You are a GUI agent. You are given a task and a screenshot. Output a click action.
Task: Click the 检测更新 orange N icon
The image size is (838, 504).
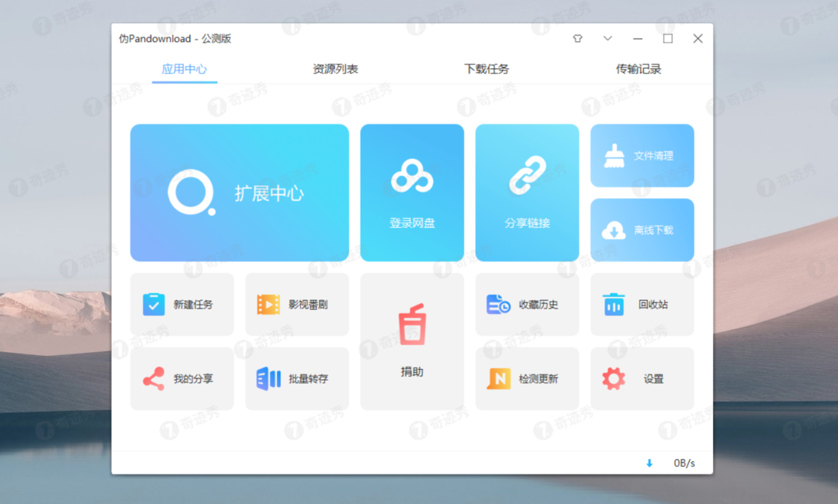point(498,378)
